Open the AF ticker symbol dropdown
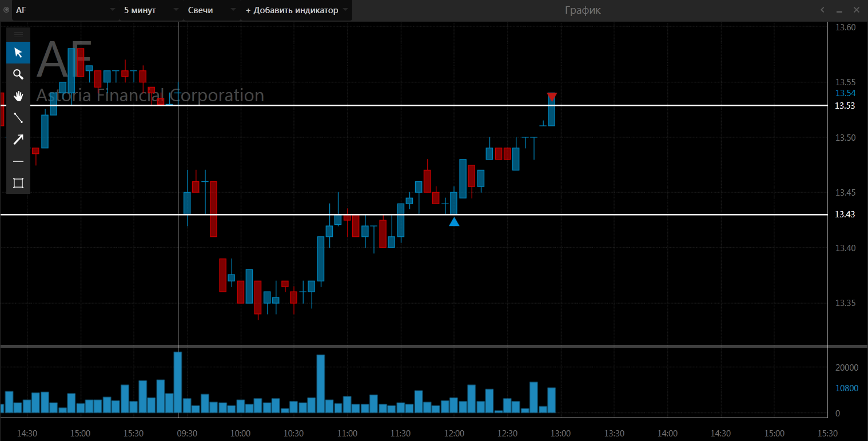 113,10
